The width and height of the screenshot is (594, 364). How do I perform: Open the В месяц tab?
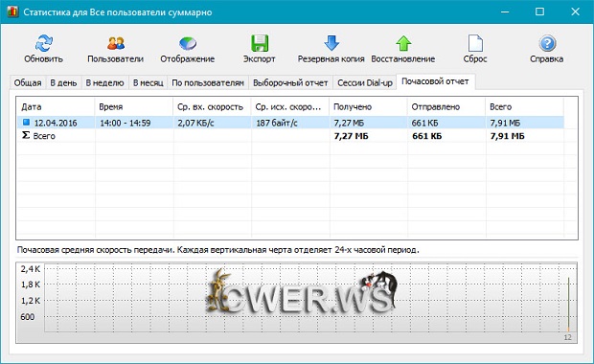point(148,83)
